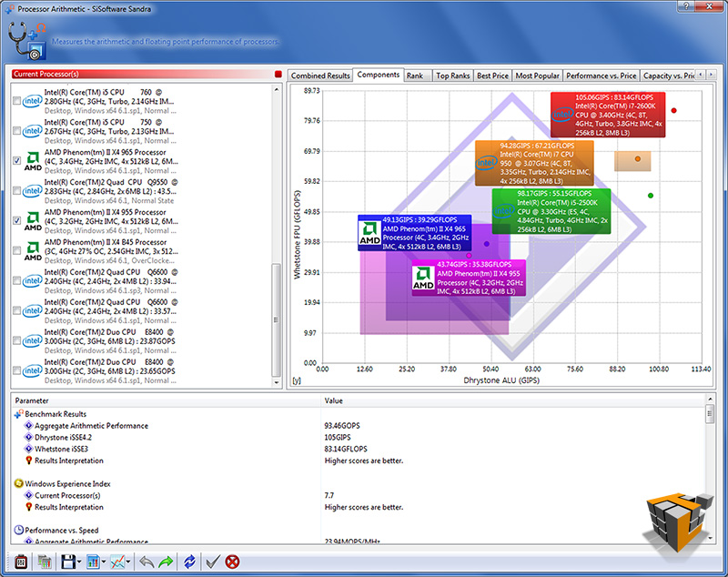Click the Intel logo of Core i5 750

click(33, 131)
